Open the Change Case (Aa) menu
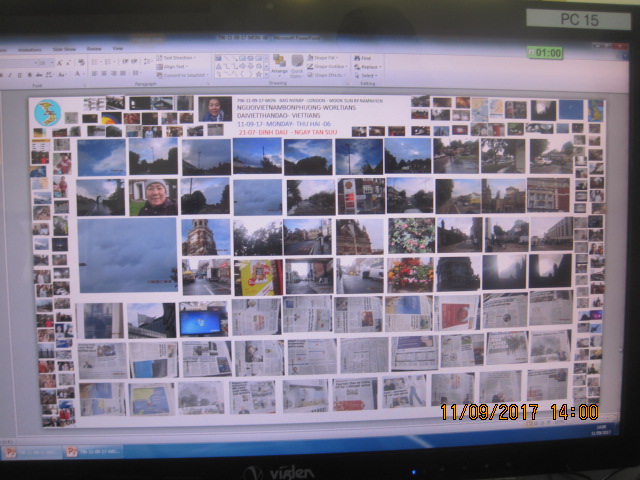Viewport: 640px width, 480px height. [62, 75]
